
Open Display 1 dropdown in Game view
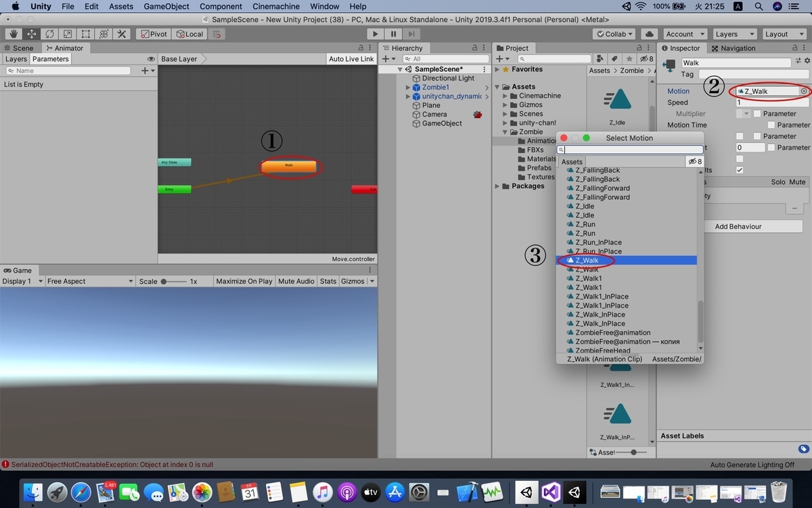point(22,281)
